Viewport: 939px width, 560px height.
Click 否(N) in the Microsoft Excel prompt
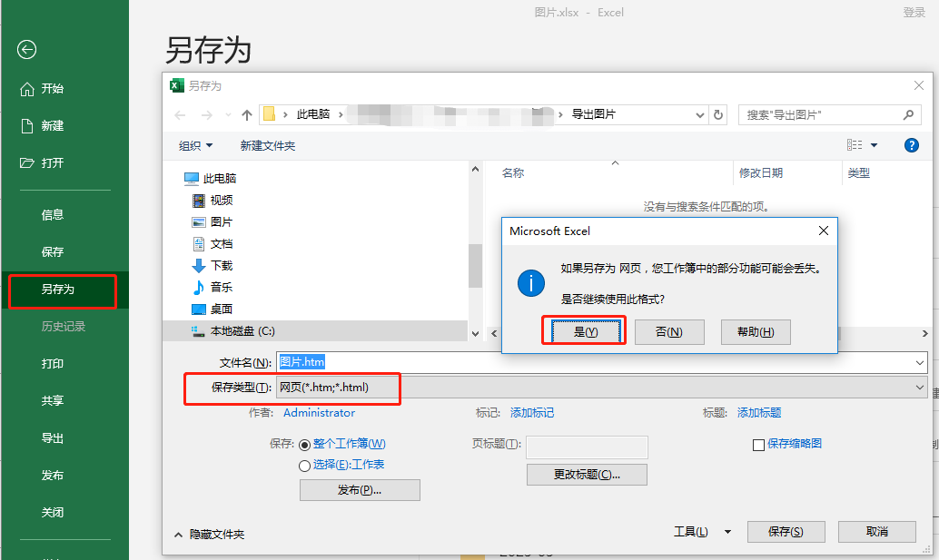(669, 332)
